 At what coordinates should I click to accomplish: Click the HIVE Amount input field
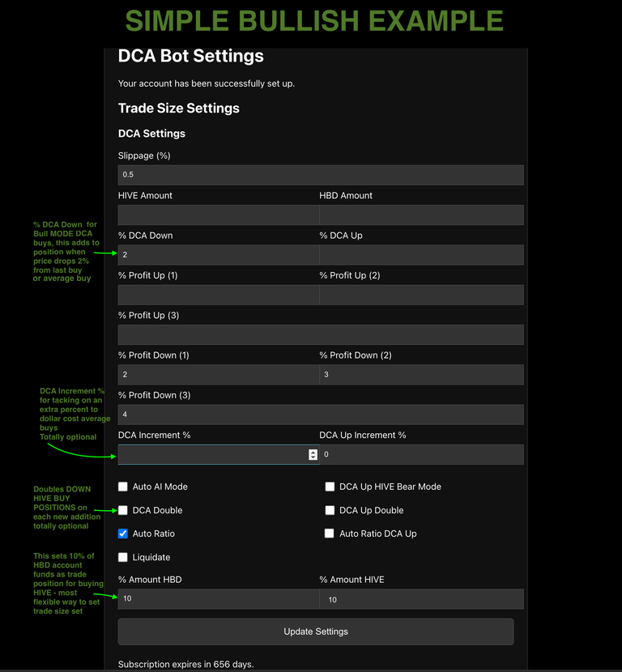(219, 215)
